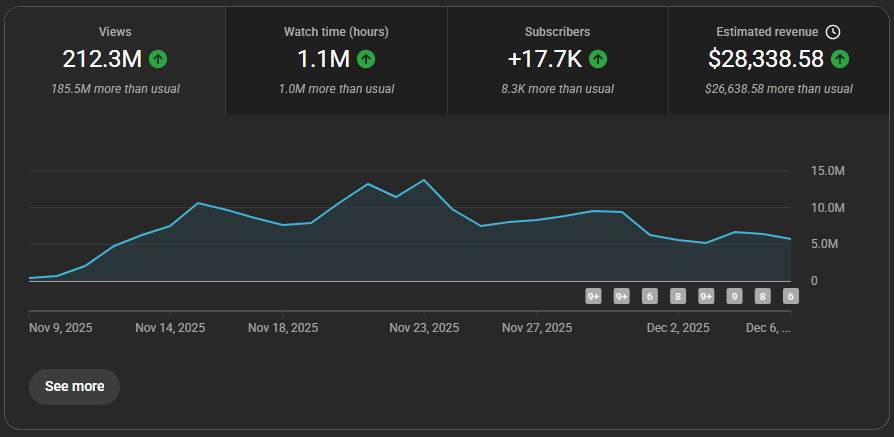Click the truncated Dec 6 date label
This screenshot has width=894, height=437.
click(769, 328)
